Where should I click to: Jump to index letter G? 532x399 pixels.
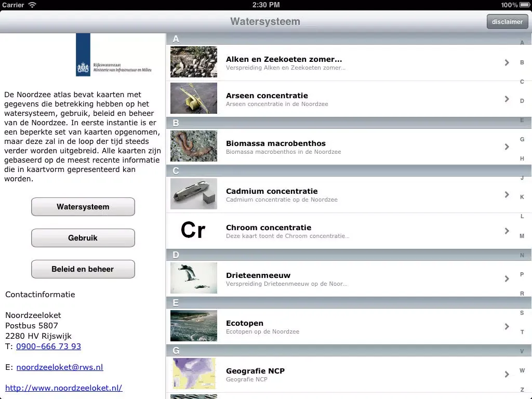[x=522, y=139]
